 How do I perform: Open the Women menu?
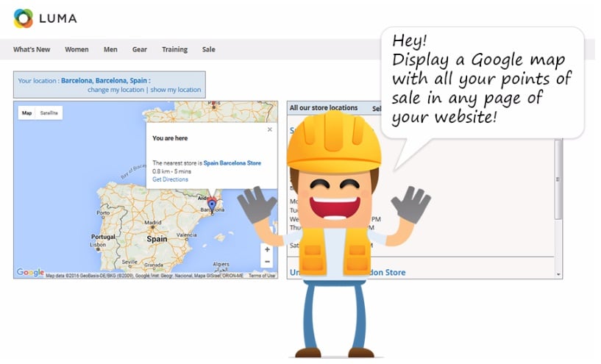(x=77, y=49)
